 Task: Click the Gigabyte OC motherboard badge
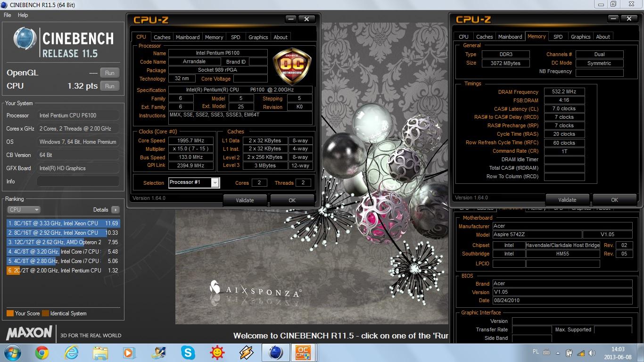292,66
